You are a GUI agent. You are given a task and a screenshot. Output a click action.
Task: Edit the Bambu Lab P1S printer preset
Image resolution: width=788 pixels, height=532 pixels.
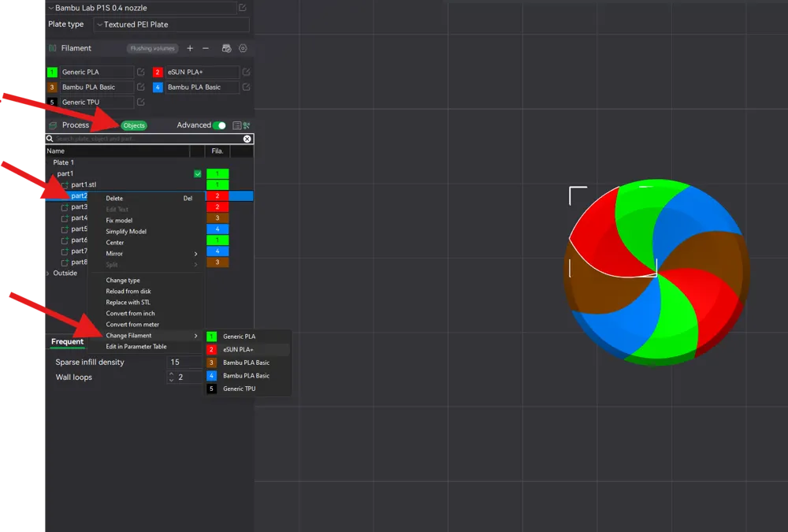[243, 8]
